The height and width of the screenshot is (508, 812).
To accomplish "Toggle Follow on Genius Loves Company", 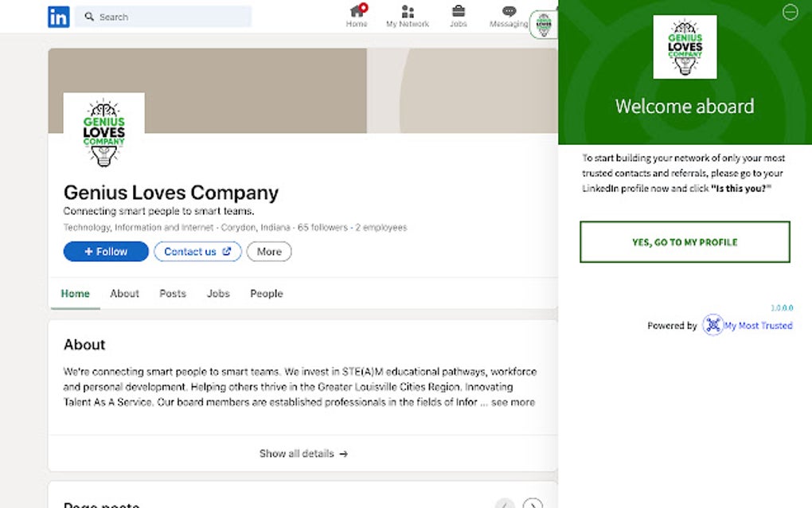I will [105, 251].
